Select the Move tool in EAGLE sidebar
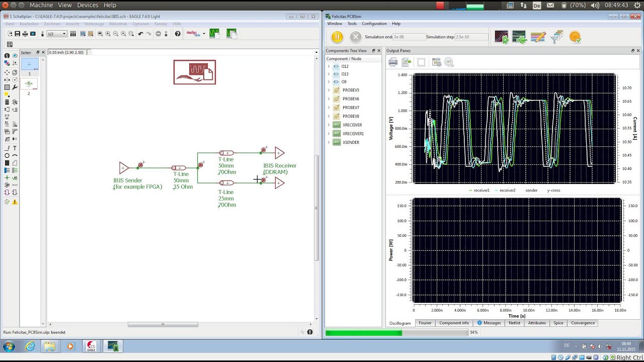 click(7, 72)
